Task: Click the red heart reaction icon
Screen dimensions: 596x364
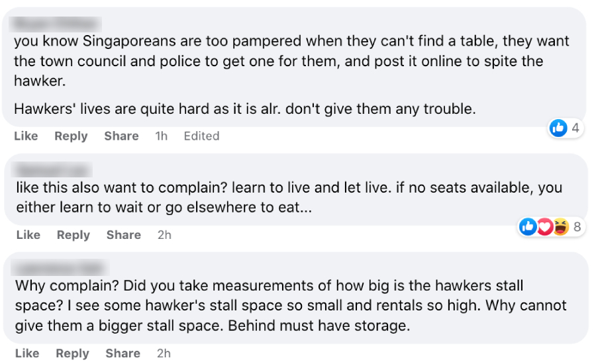Action: 544,227
